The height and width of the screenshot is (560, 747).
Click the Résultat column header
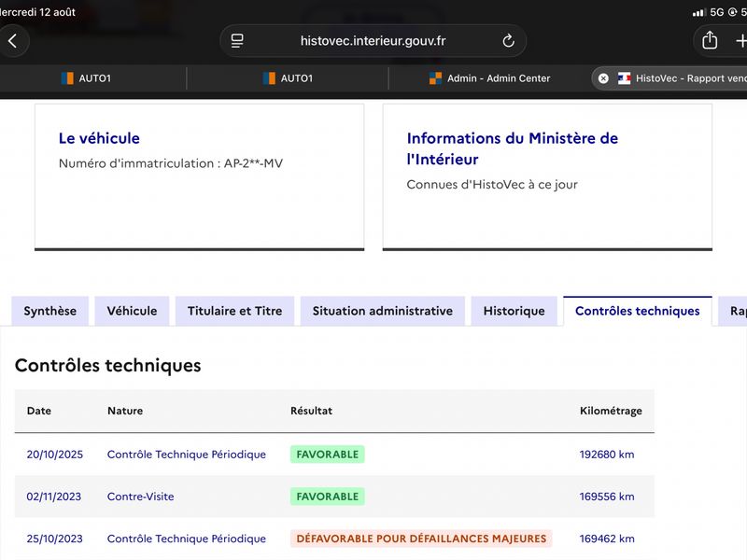coord(312,411)
